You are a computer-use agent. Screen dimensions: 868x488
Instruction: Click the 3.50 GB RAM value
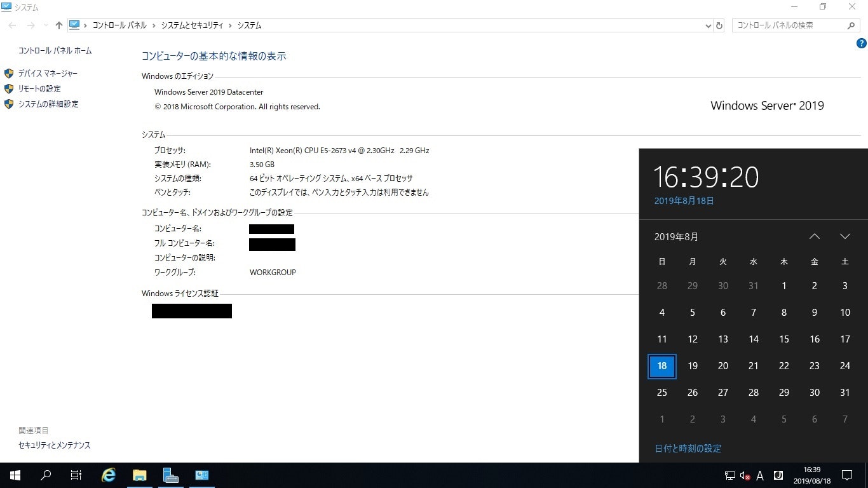[x=262, y=165]
